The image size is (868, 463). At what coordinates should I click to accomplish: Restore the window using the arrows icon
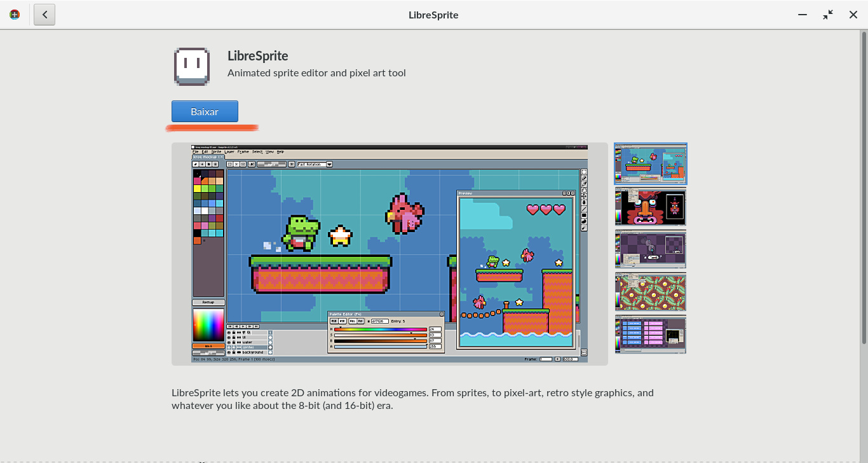coord(828,14)
